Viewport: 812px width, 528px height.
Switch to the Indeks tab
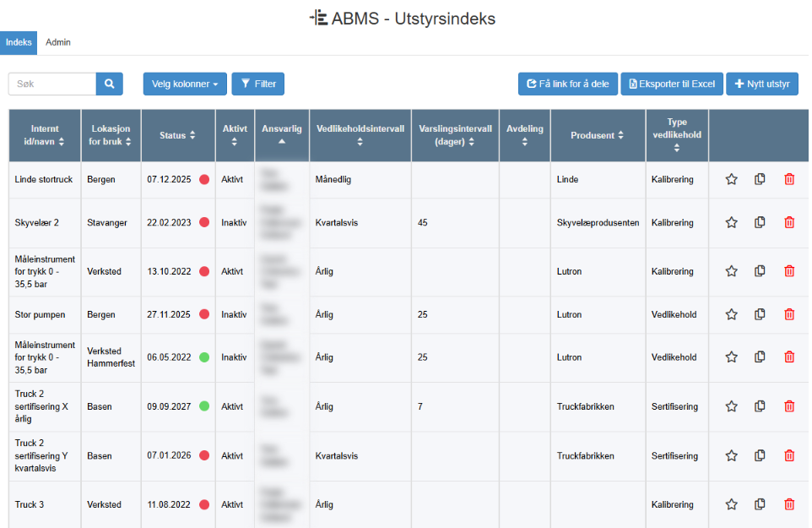19,42
